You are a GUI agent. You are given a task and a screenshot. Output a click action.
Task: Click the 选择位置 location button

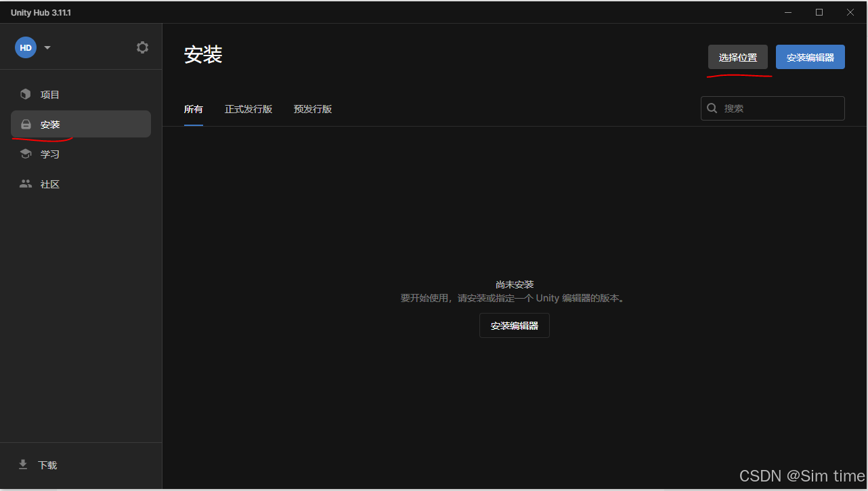pos(738,57)
